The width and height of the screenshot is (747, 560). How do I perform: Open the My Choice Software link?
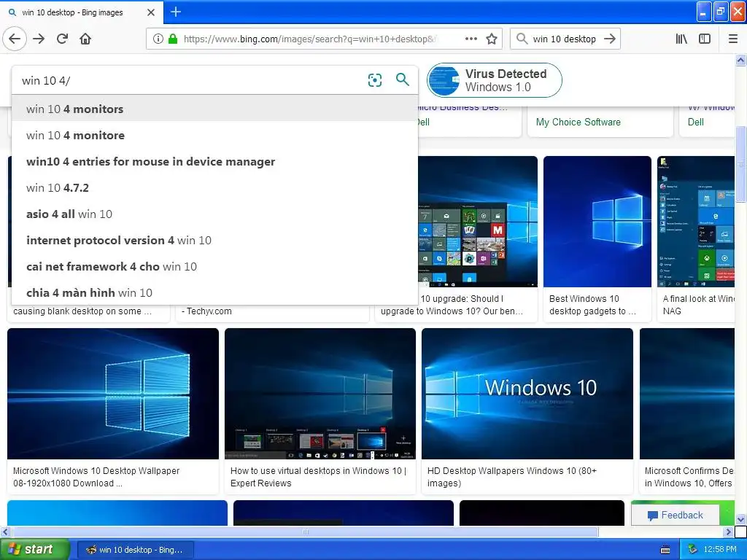click(x=578, y=122)
